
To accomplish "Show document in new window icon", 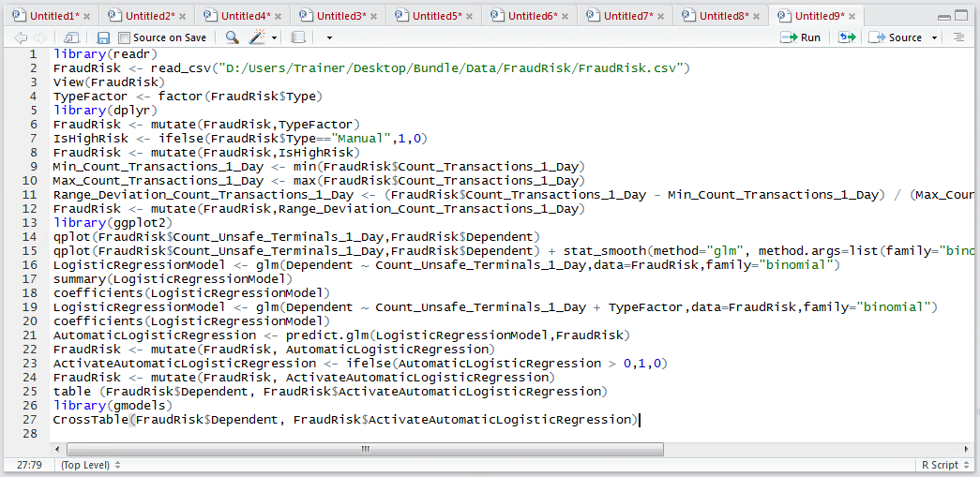I will 72,37.
